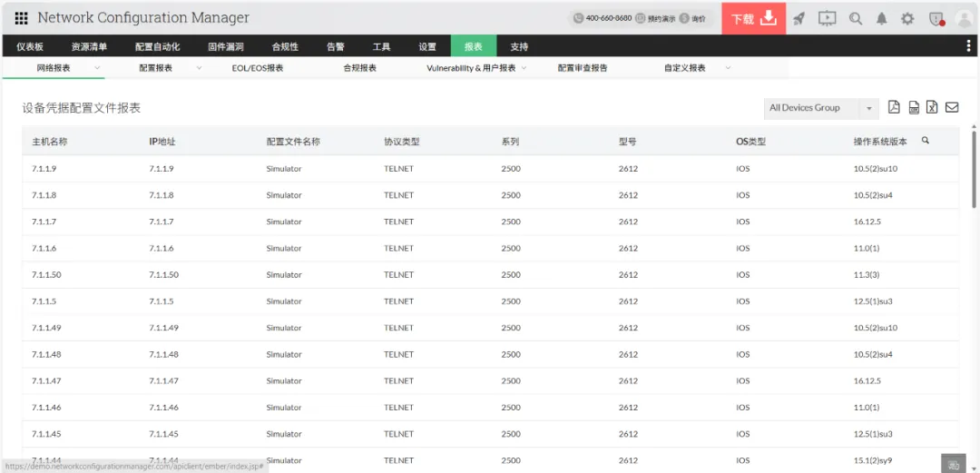Click the table column search icon

coord(926,141)
